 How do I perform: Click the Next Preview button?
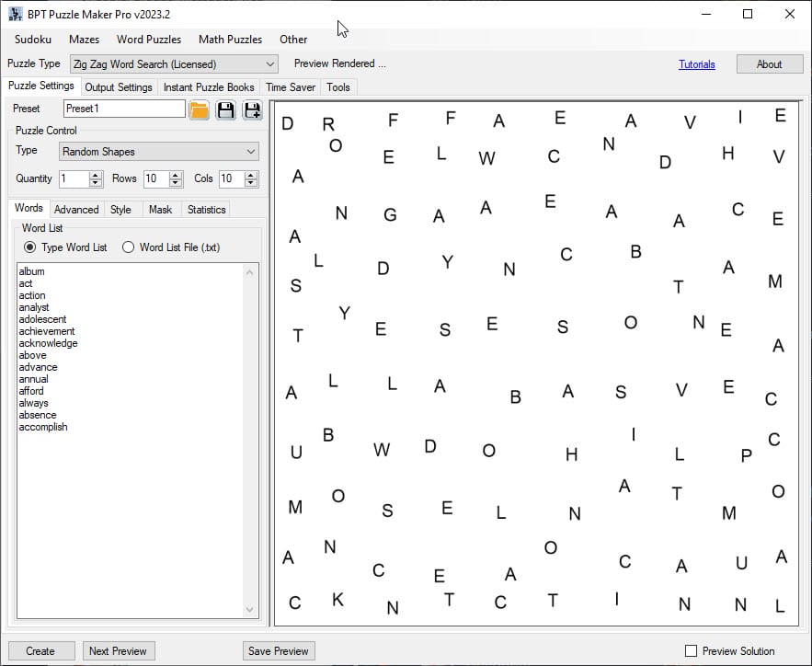point(118,651)
